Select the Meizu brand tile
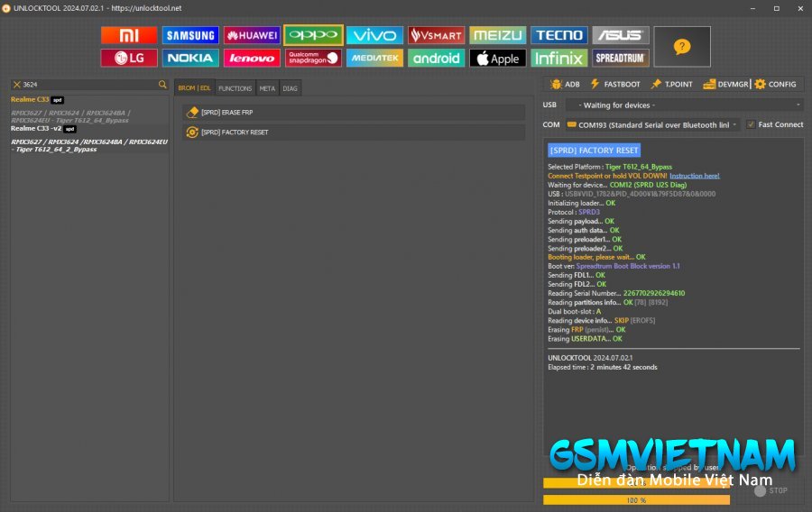The height and width of the screenshot is (512, 812). (x=498, y=35)
